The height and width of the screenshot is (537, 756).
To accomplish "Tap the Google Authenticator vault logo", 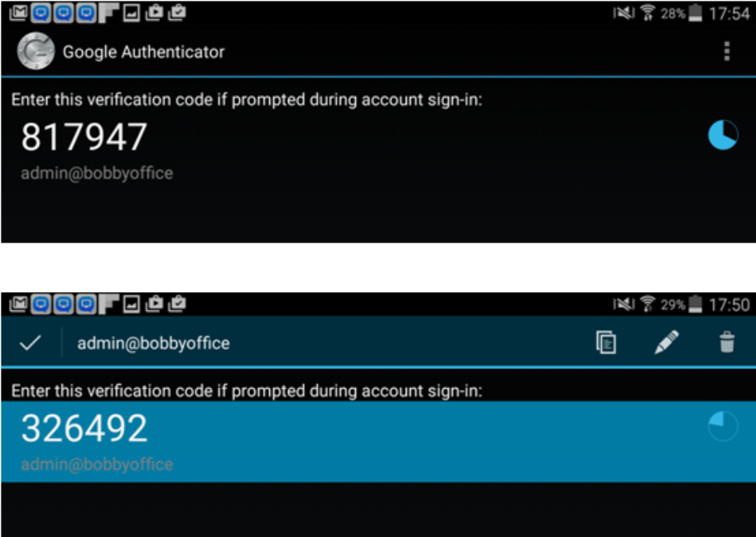I will tap(36, 51).
